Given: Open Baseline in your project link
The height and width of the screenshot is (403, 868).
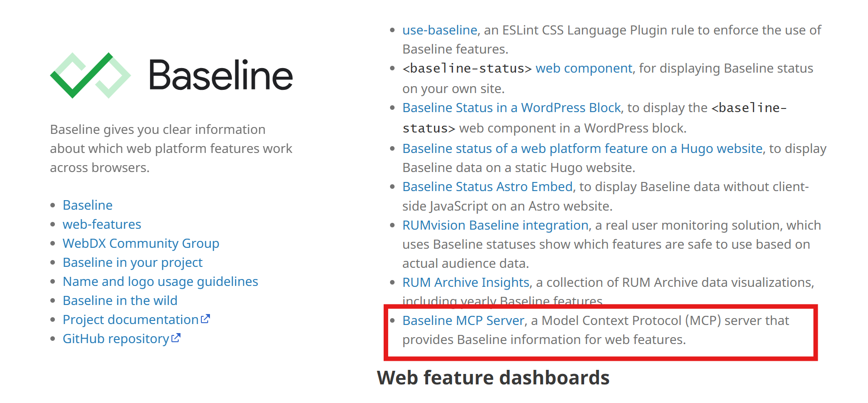Looking at the screenshot, I should pos(132,262).
